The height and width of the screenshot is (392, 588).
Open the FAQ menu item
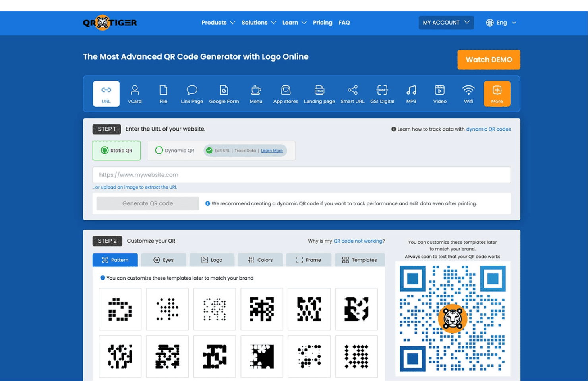[344, 23]
